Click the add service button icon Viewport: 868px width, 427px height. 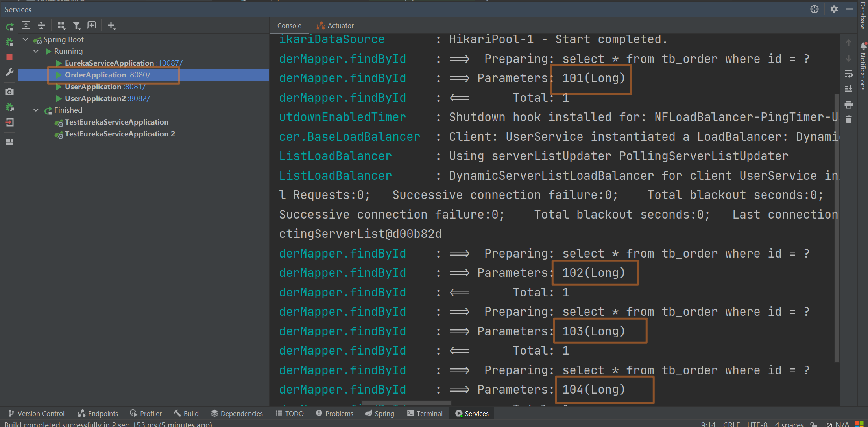click(x=111, y=26)
